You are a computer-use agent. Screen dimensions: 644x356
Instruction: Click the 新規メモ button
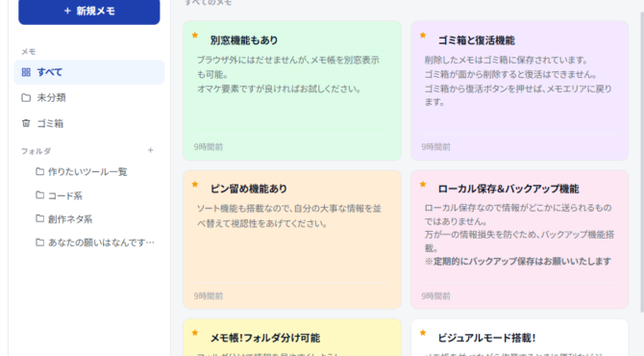pyautogui.click(x=89, y=11)
